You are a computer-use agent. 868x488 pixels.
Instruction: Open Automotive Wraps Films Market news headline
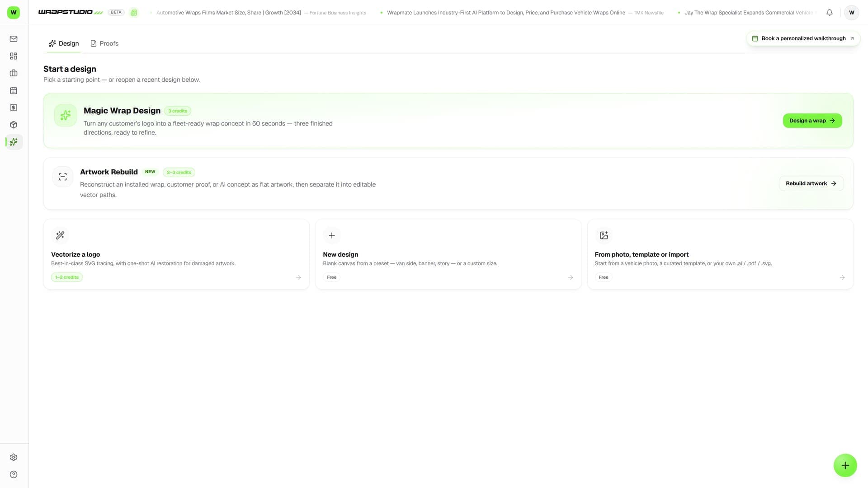229,13
